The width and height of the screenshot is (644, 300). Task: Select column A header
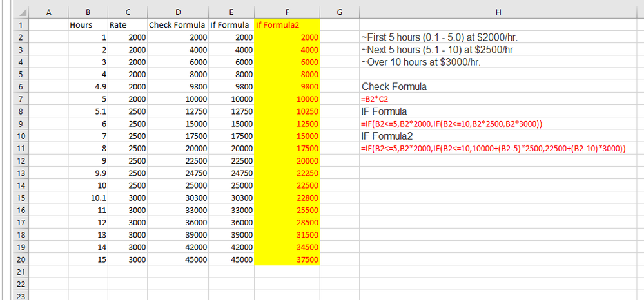49,12
